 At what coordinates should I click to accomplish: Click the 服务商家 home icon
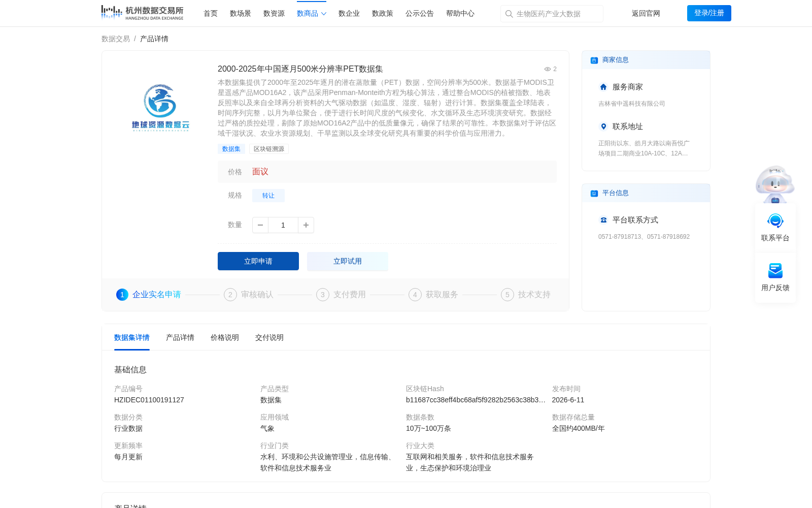pyautogui.click(x=603, y=87)
